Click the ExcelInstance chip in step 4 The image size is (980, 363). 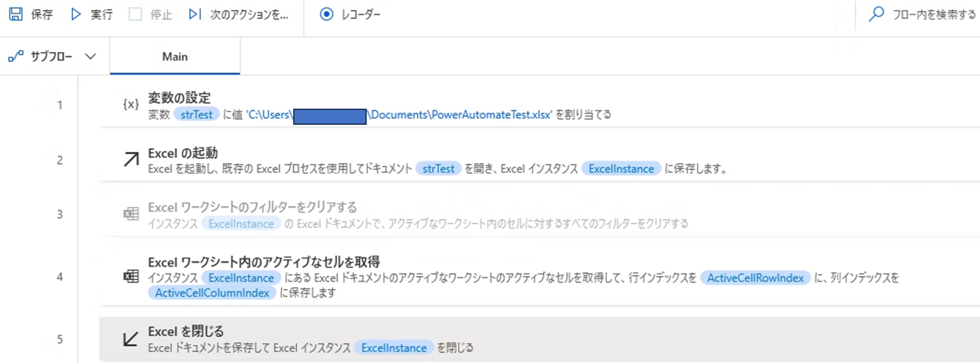point(241,278)
